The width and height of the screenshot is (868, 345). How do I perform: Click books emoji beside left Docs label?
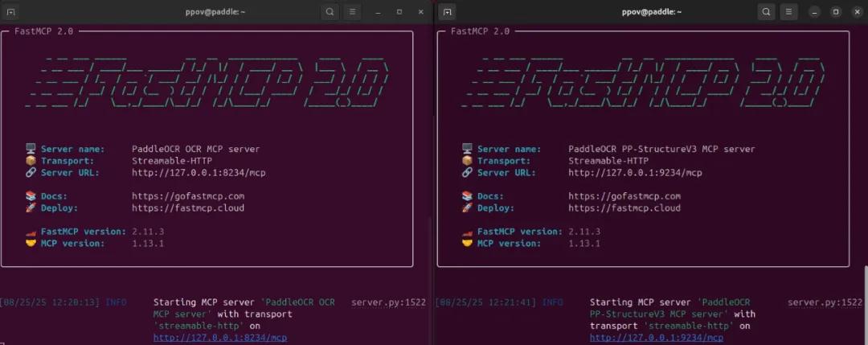pyautogui.click(x=31, y=196)
